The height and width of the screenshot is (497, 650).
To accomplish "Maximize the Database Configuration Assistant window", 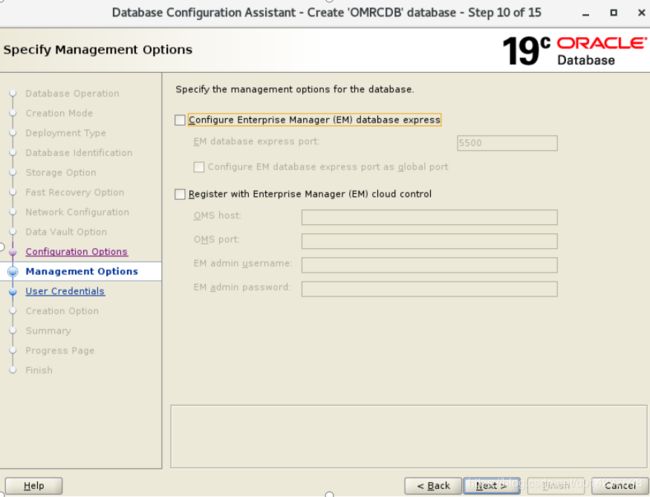I will 614,13.
